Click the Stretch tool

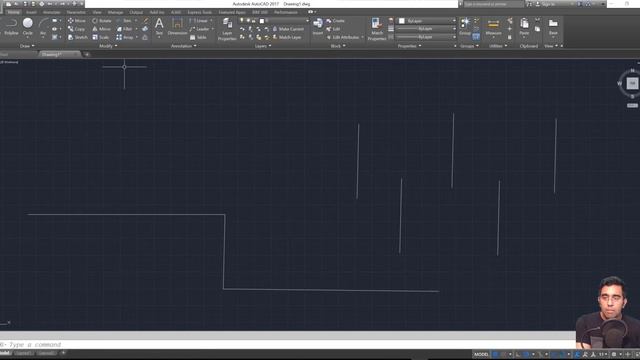point(77,37)
